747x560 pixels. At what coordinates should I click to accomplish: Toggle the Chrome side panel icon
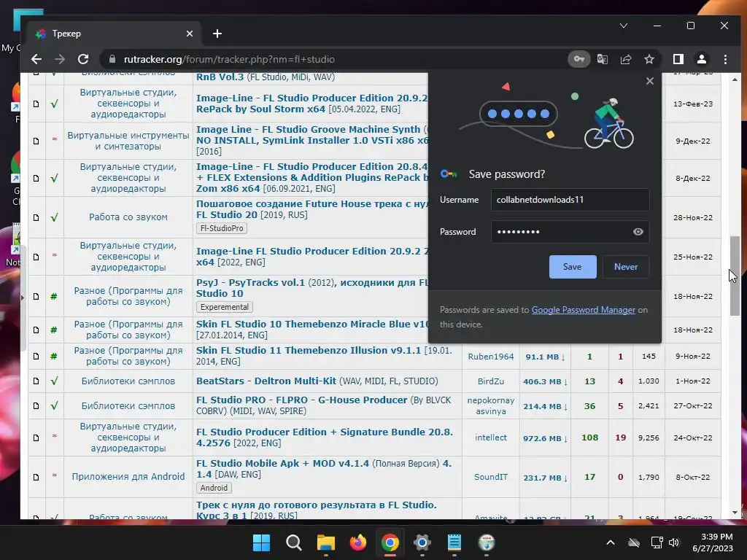click(x=678, y=59)
